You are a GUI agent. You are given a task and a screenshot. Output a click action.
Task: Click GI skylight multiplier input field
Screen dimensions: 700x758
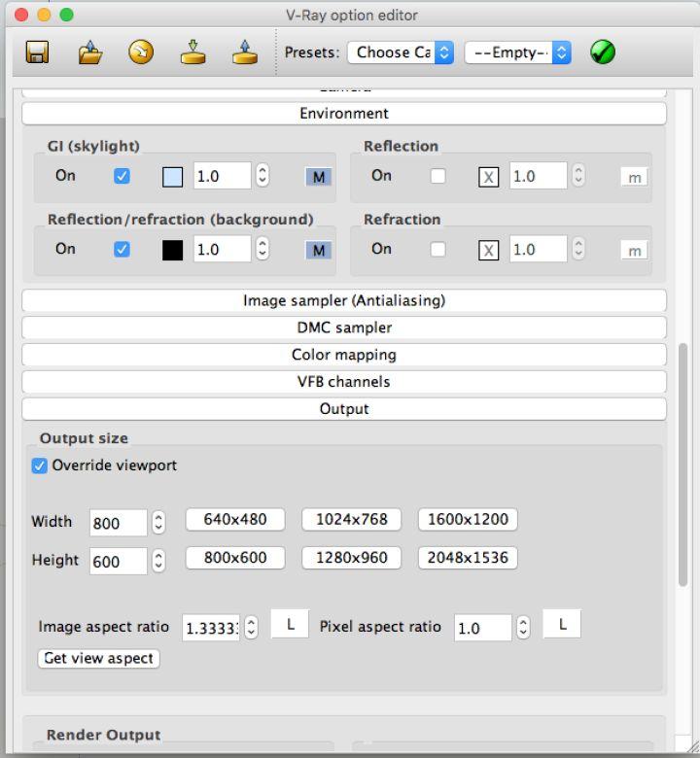tap(223, 176)
